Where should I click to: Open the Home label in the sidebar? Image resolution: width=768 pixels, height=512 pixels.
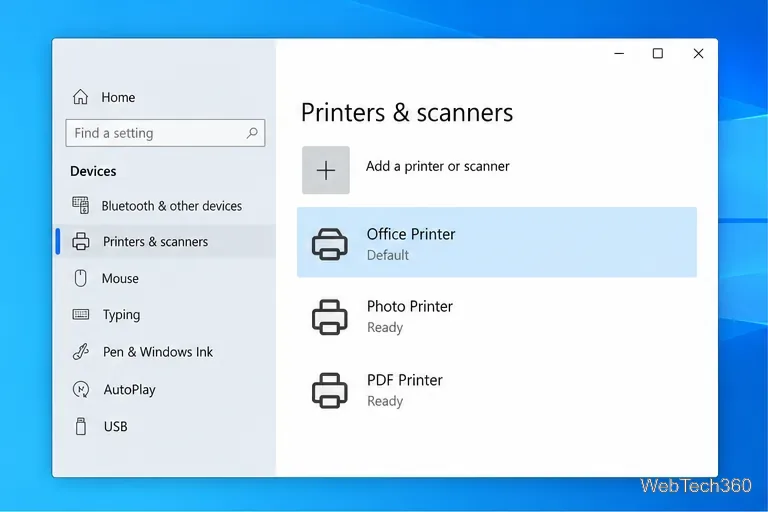click(x=118, y=98)
